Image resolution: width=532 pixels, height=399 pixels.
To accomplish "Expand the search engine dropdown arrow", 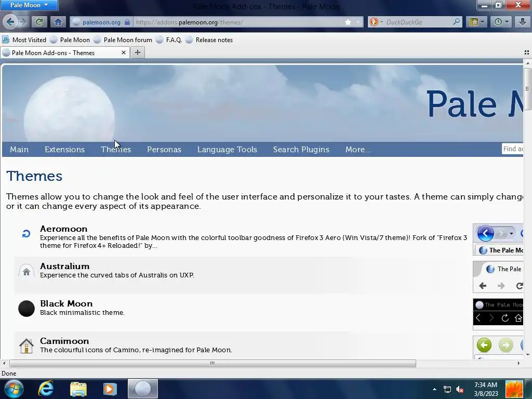I will click(381, 22).
